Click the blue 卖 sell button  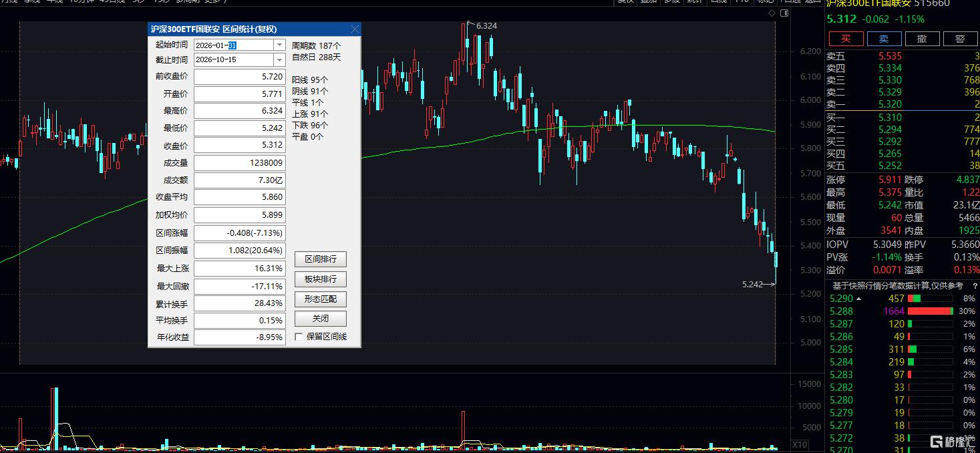pos(884,39)
